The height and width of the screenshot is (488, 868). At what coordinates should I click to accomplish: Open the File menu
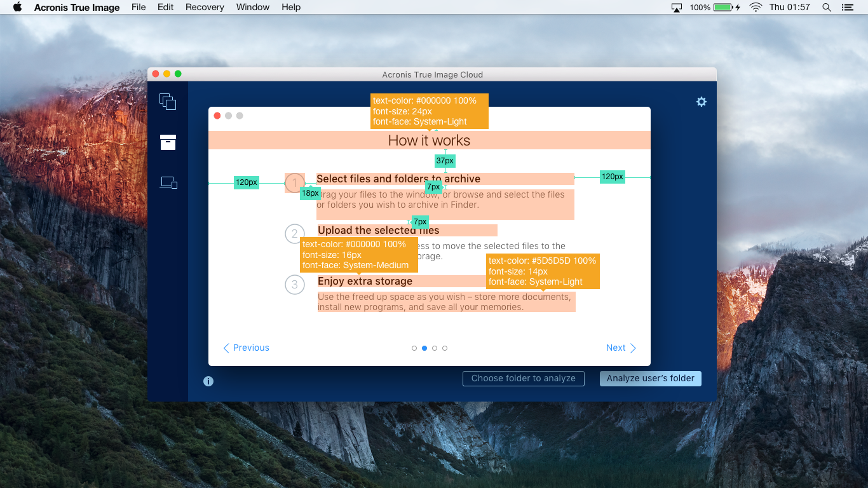(139, 7)
